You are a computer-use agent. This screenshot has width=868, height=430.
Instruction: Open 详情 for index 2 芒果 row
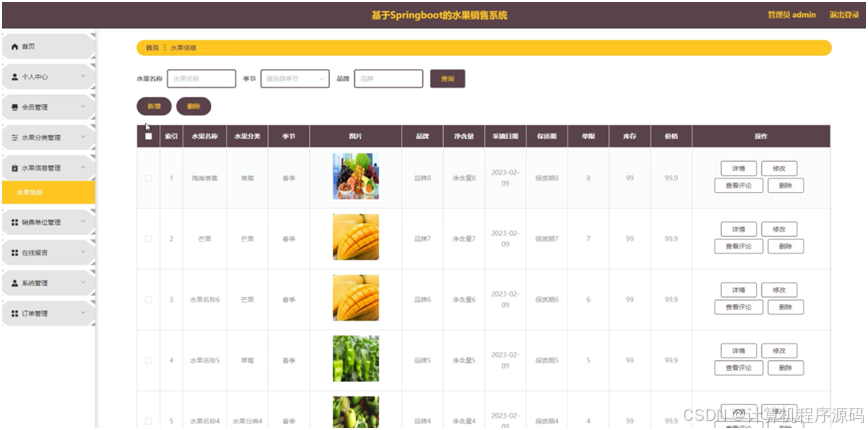coord(738,229)
